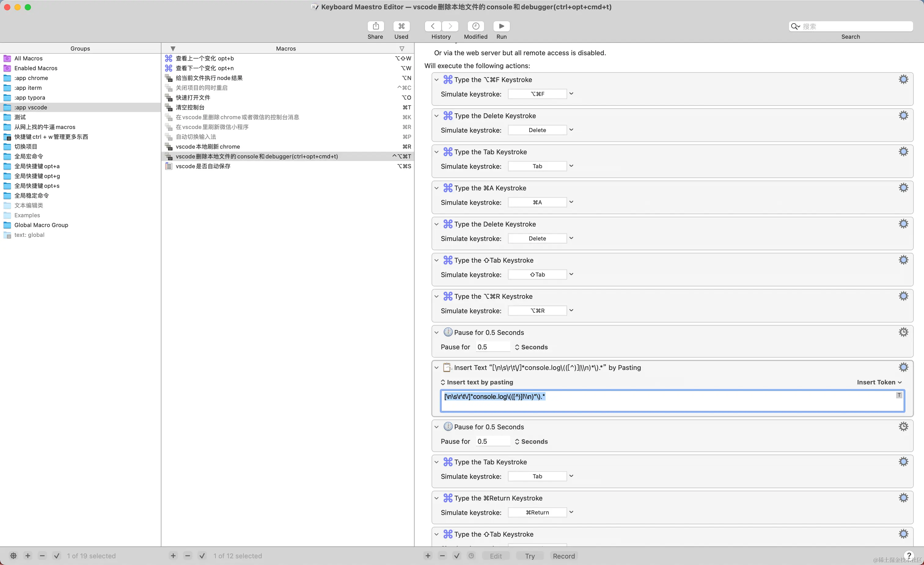
Task: Click the console.log regex text field
Action: pyautogui.click(x=672, y=401)
